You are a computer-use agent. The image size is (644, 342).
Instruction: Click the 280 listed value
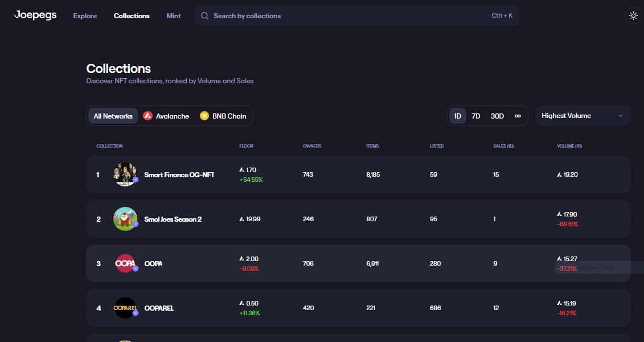point(436,263)
